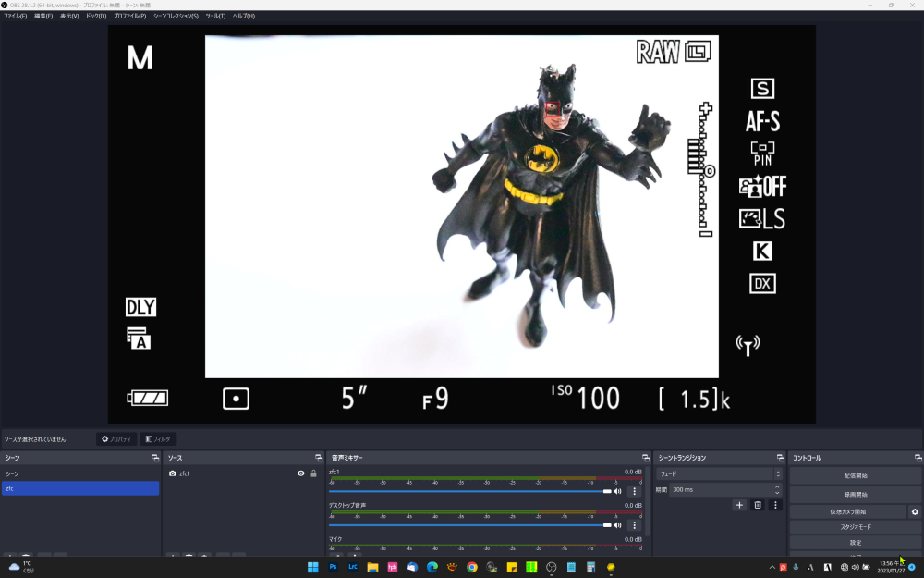Image resolution: width=924 pixels, height=578 pixels.
Task: Undock the シーン panel with its float icon
Action: click(155, 458)
